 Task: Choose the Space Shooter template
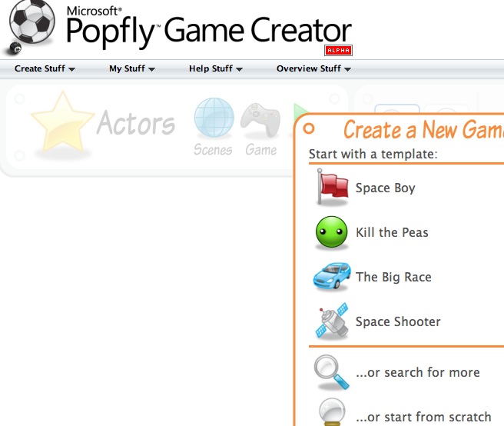click(398, 321)
